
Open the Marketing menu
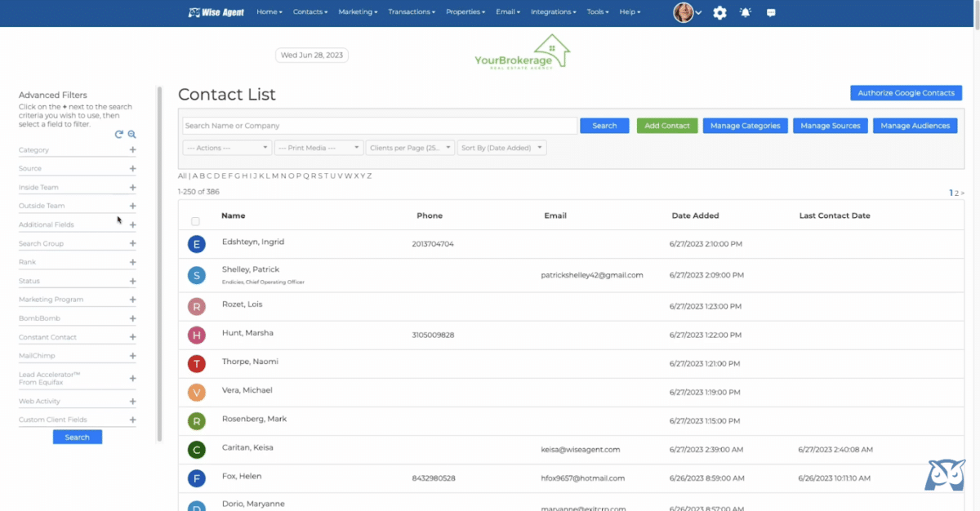[x=359, y=12]
